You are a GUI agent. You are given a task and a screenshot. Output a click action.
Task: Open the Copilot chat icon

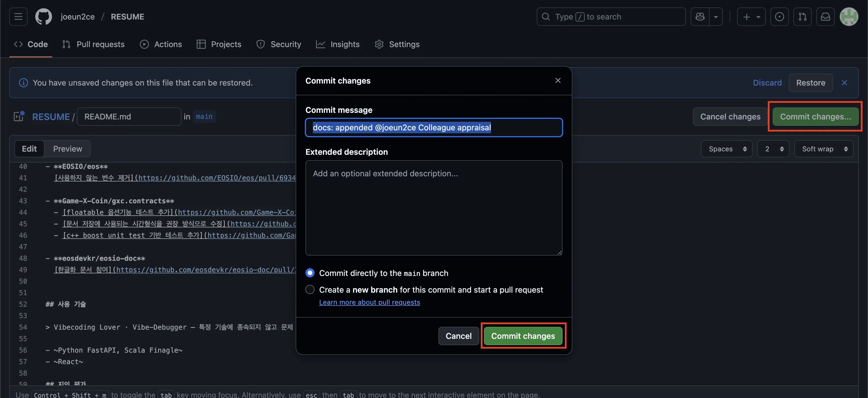point(700,17)
